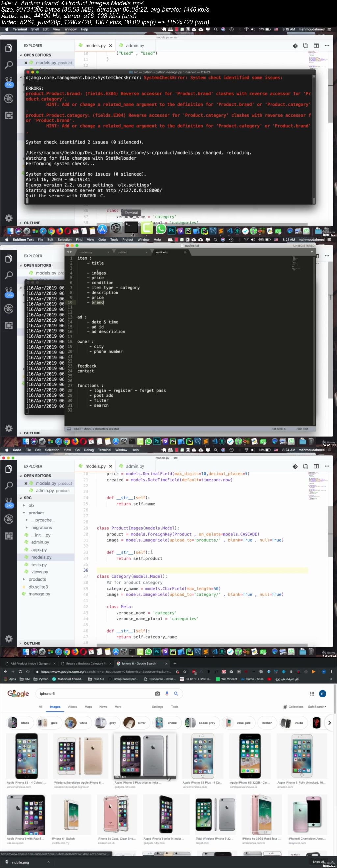Switch to Videos results on Google
This screenshot has width=337, height=868.
pos(72,707)
